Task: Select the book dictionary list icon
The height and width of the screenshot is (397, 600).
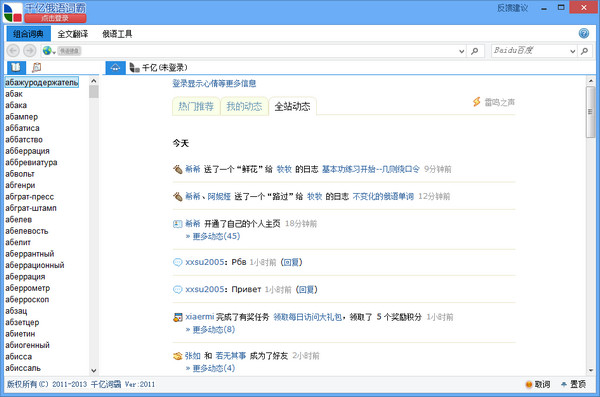Action: (16, 67)
